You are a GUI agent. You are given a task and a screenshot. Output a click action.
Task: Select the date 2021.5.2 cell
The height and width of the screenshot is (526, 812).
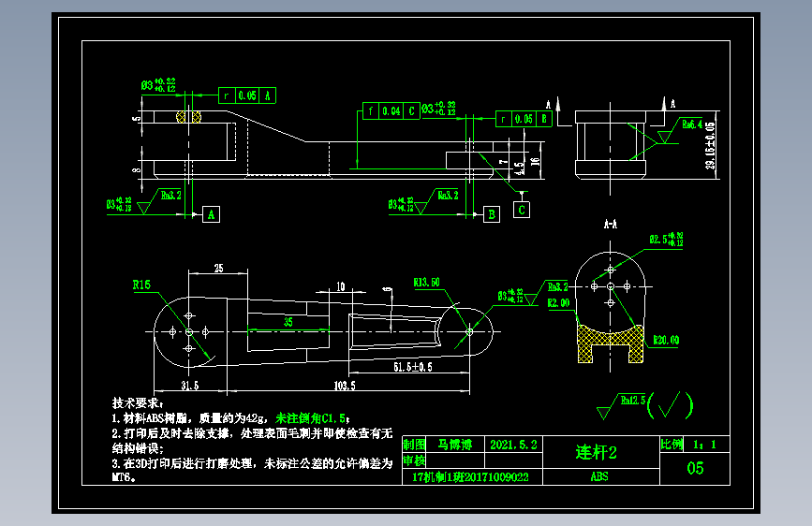[x=513, y=445]
